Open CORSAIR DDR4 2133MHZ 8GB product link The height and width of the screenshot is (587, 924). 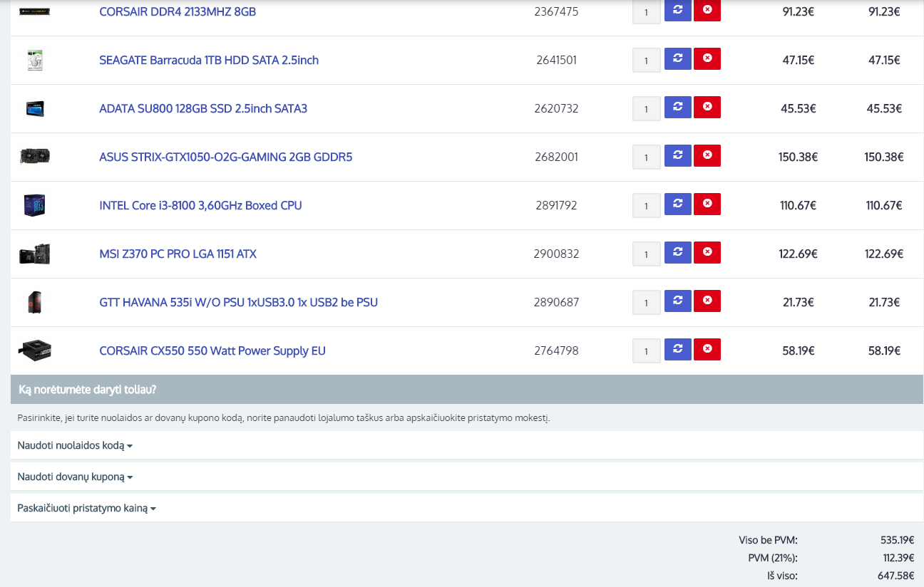tap(178, 11)
